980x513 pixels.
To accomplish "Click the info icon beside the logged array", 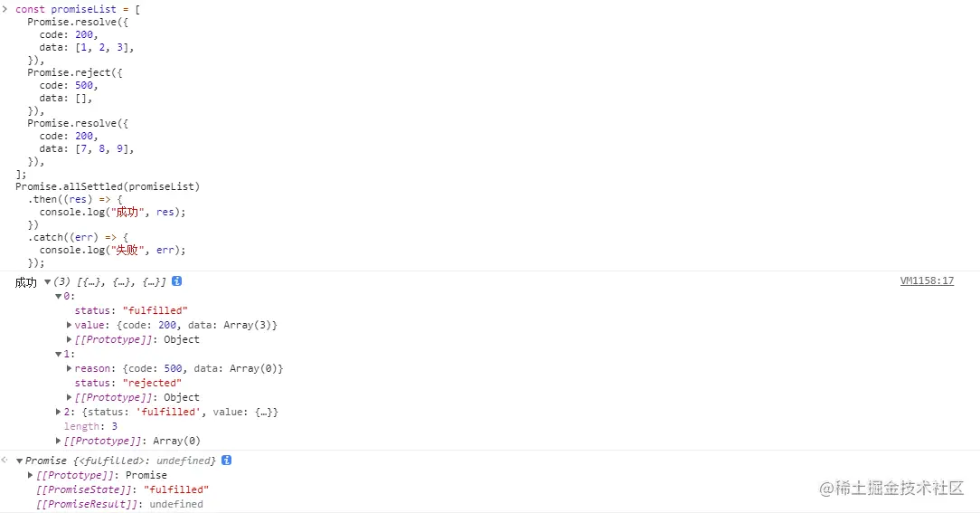I will [x=176, y=281].
